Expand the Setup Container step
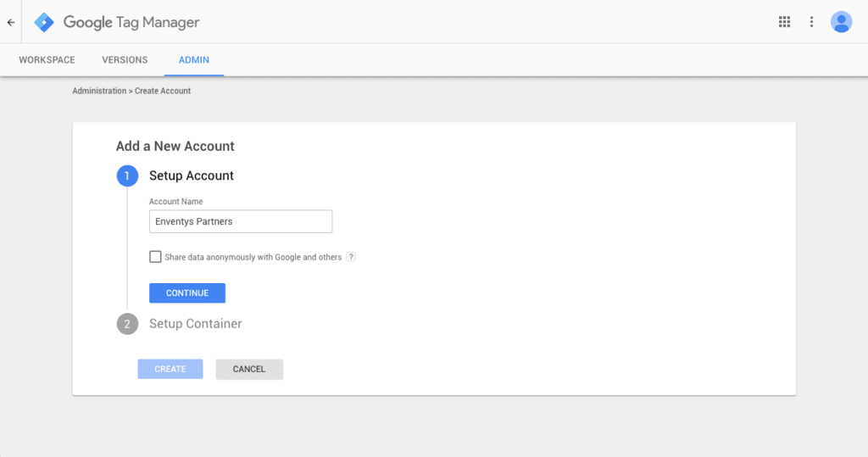Viewport: 868px width, 457px height. coord(195,324)
